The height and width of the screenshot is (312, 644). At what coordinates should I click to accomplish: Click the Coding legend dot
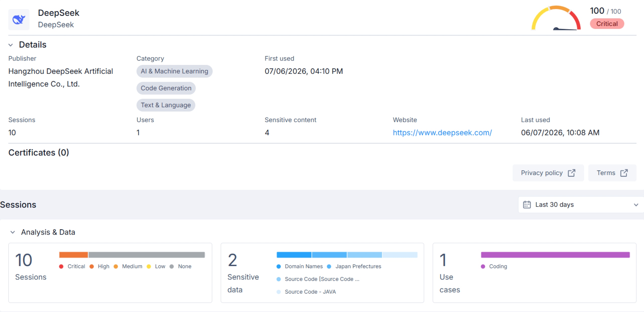[483, 266]
